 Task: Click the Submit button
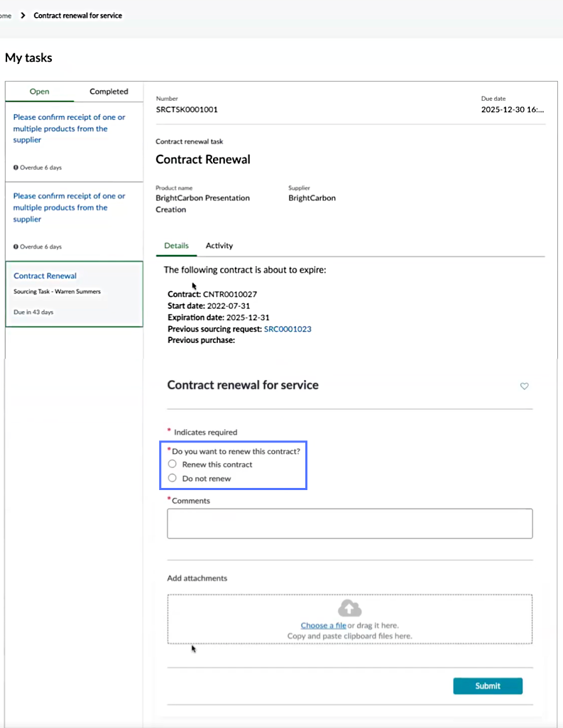click(x=488, y=686)
